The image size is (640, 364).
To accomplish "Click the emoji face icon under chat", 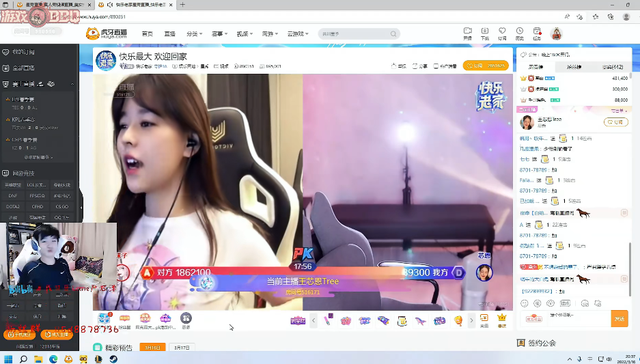I will 524,303.
